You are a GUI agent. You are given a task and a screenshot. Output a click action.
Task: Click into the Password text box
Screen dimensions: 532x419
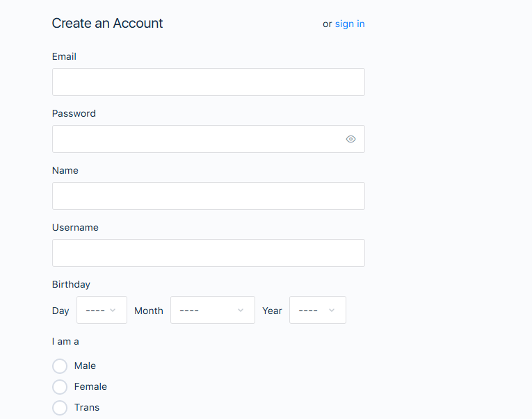(x=195, y=139)
